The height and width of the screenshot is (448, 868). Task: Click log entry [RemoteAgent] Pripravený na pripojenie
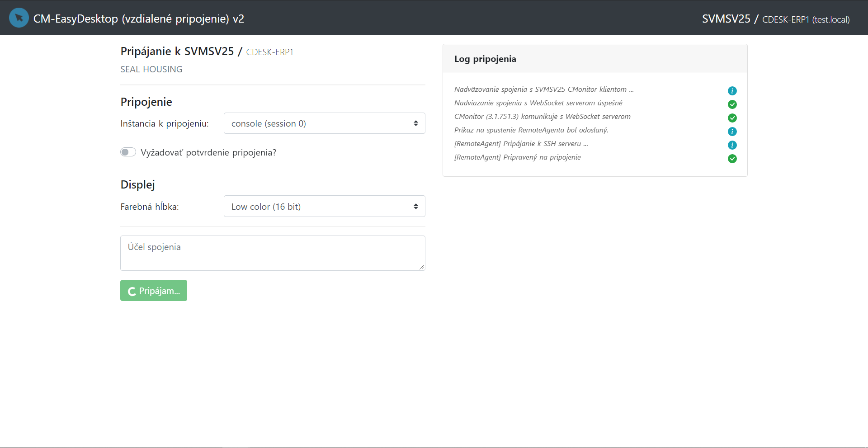pos(518,157)
